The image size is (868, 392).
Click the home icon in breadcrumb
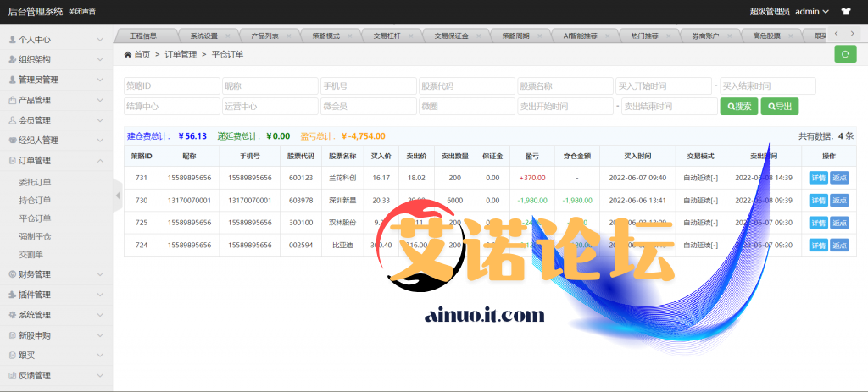tap(128, 54)
